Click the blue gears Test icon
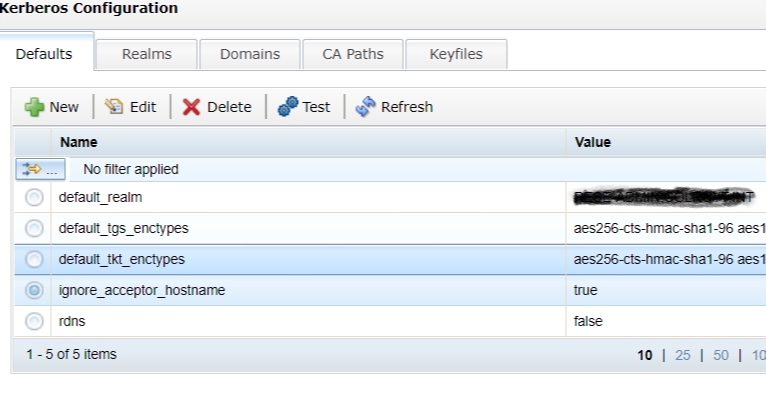The width and height of the screenshot is (766, 399). pos(288,106)
